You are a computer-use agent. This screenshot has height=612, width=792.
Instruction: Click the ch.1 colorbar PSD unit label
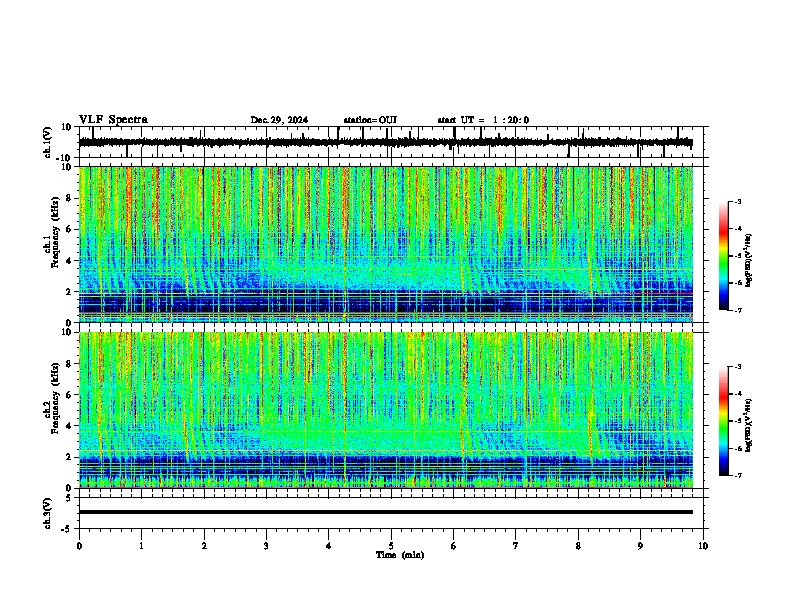(x=748, y=260)
